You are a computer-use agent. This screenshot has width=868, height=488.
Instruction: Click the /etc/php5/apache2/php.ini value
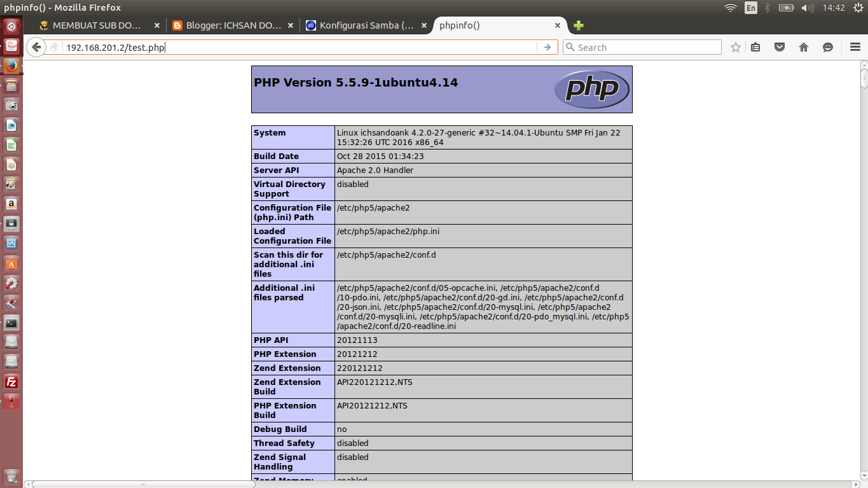click(x=388, y=231)
